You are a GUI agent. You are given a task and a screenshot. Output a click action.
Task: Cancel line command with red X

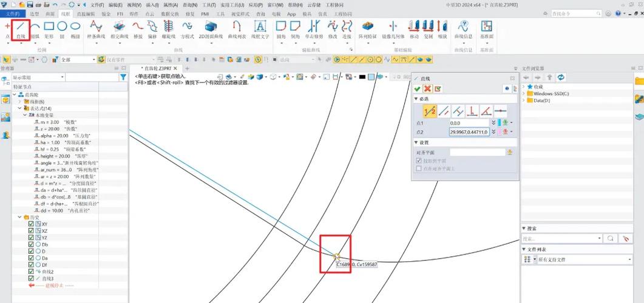(x=427, y=88)
